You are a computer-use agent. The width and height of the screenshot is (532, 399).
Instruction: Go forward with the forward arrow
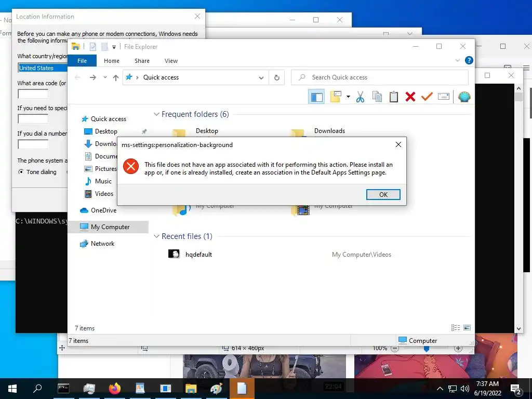pos(92,77)
